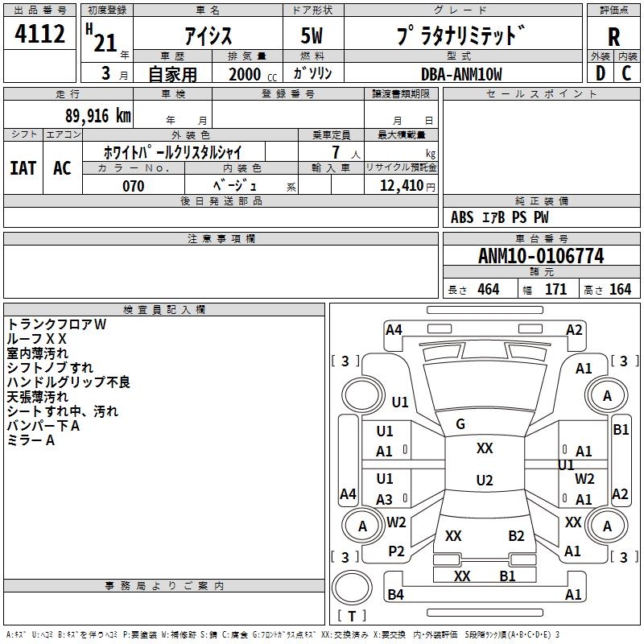
Task: Click the lot number 4112
Action: 40,35
